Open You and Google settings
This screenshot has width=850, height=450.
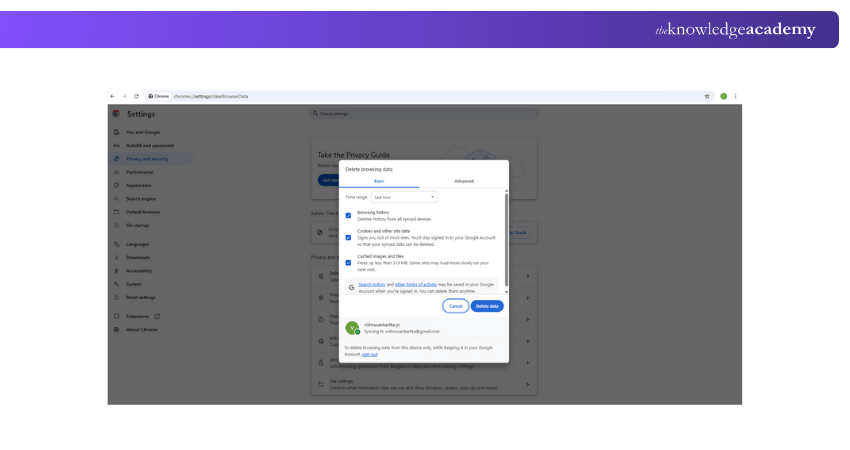tap(143, 132)
